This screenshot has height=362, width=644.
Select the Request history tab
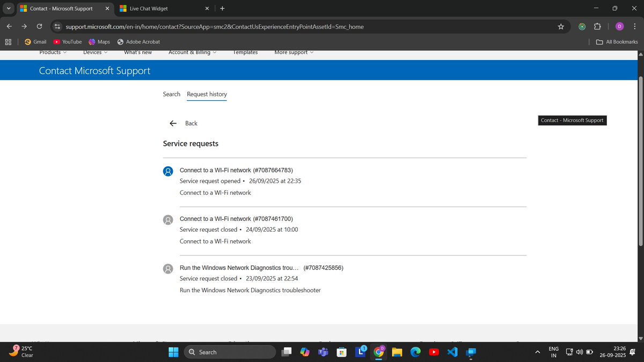point(207,94)
